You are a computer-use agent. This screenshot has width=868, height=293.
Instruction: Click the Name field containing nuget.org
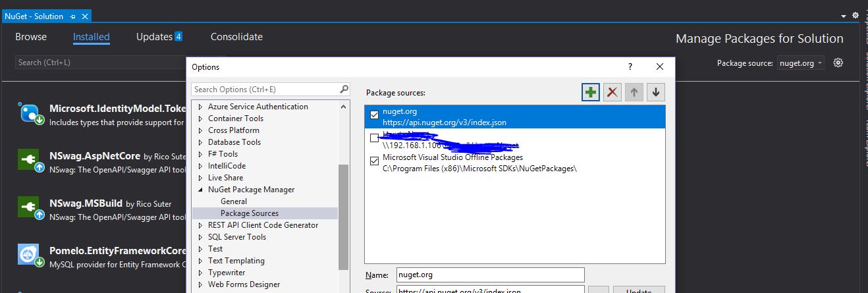coord(489,275)
